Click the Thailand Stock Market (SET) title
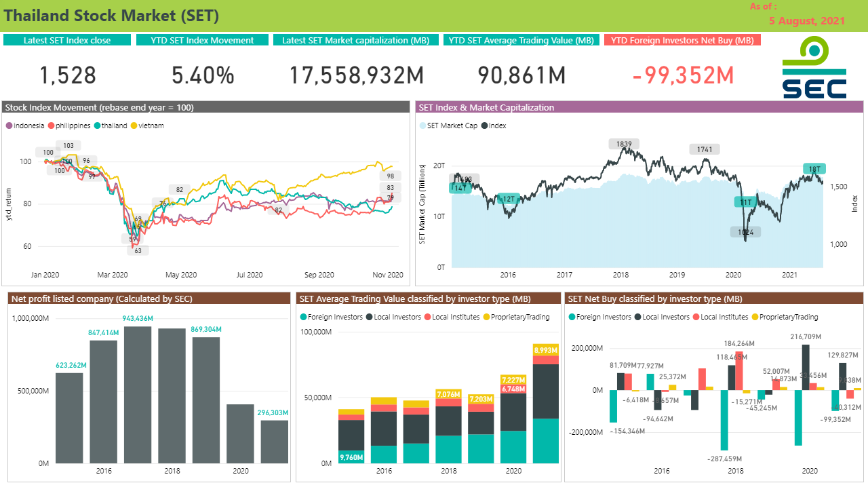Viewport: 868px width, 502px height. coord(111,15)
